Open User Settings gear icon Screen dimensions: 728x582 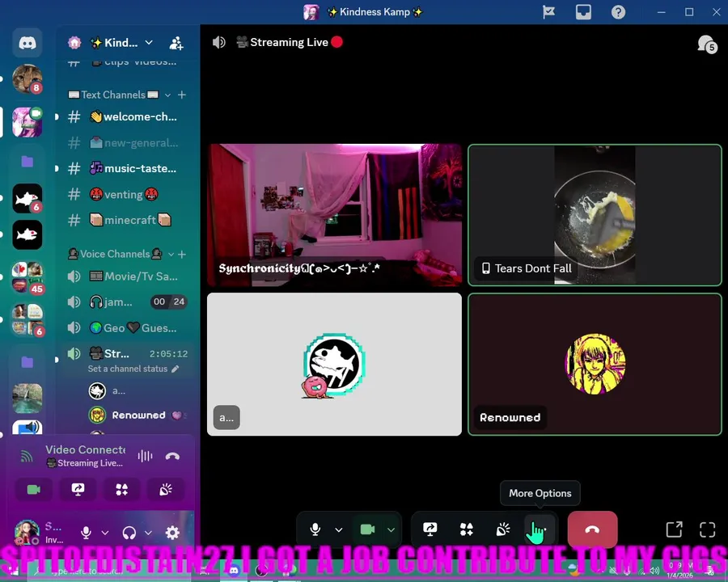[172, 533]
